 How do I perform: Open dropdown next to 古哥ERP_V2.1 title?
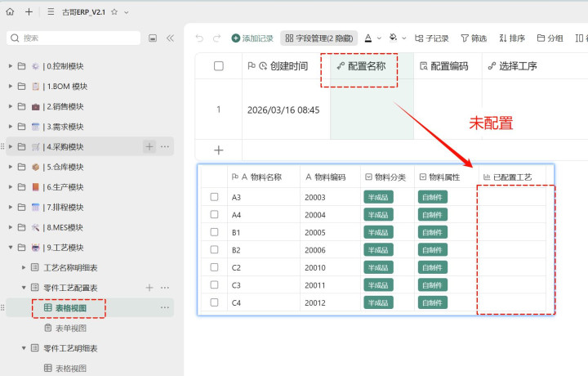coord(126,12)
